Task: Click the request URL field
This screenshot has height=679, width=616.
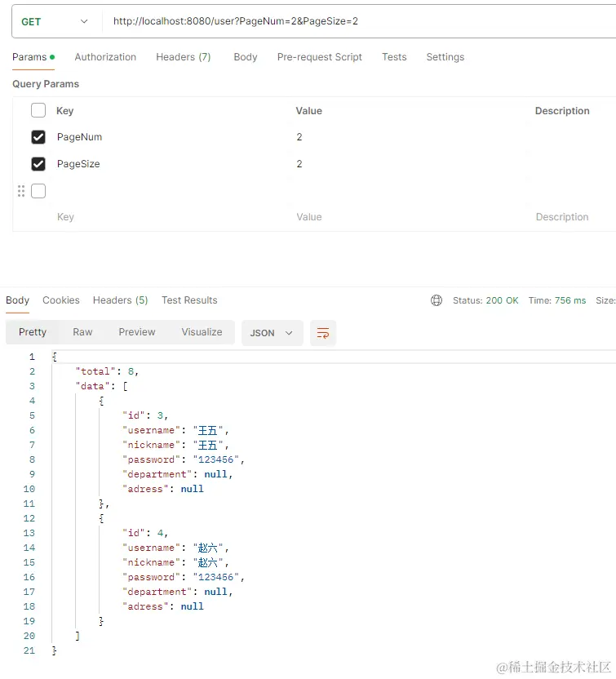Action: tap(358, 21)
